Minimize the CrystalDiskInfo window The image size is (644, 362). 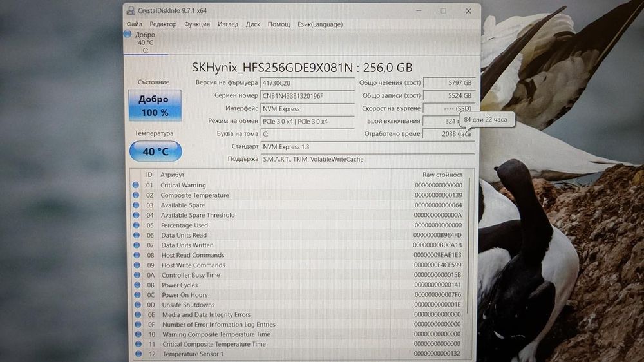pyautogui.click(x=419, y=11)
